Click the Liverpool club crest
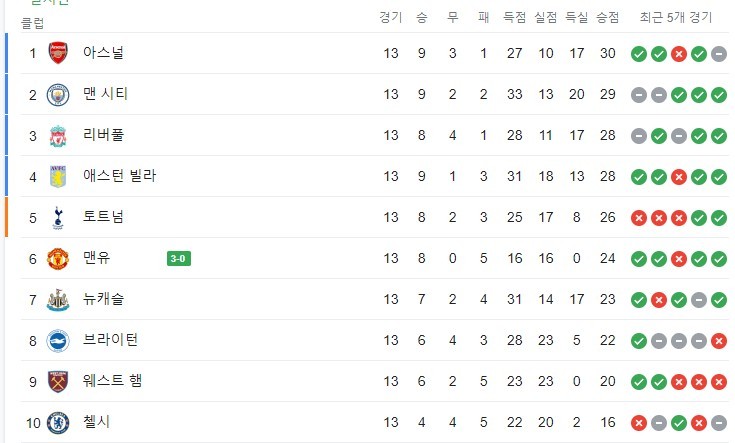 click(60, 135)
